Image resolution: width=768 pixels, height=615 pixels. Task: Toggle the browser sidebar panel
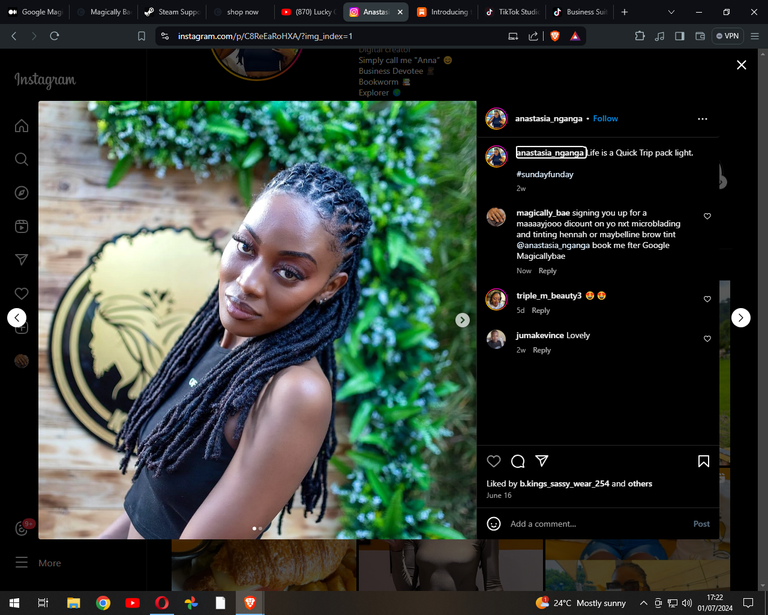[x=679, y=36]
